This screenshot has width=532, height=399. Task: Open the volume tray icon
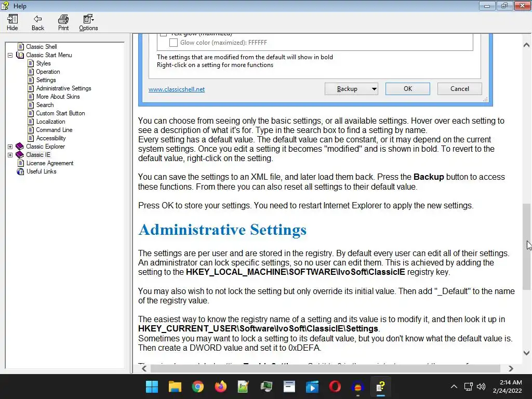[481, 387]
